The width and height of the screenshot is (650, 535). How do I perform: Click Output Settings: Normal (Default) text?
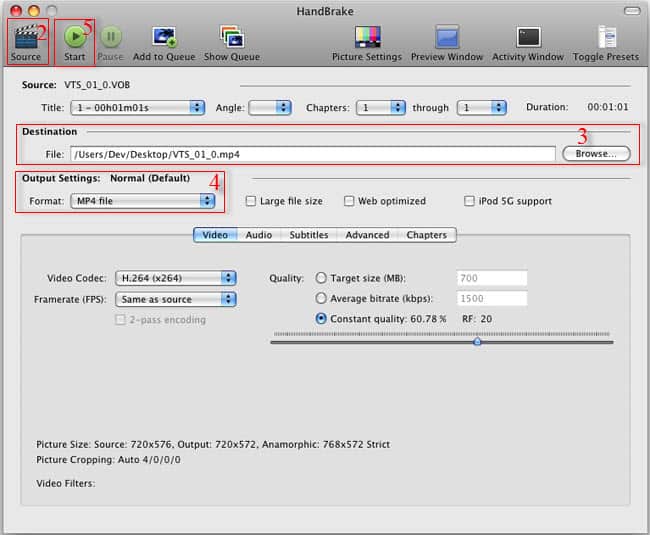106,178
